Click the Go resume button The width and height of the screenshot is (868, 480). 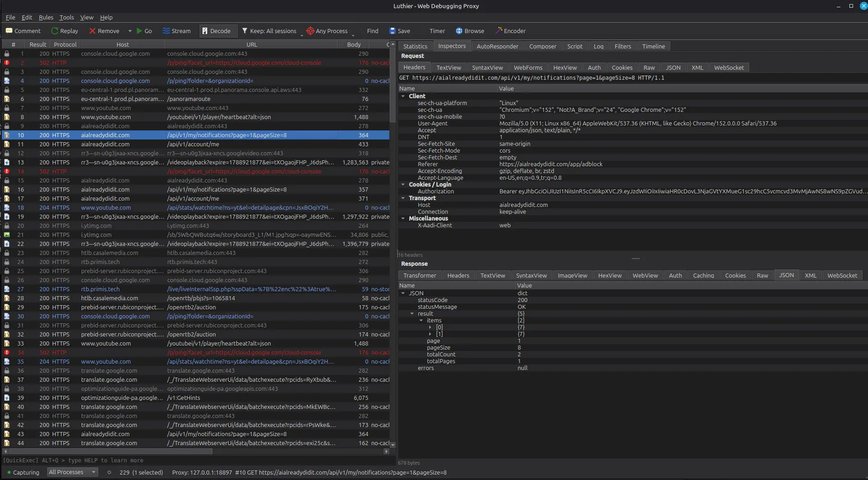click(x=144, y=31)
